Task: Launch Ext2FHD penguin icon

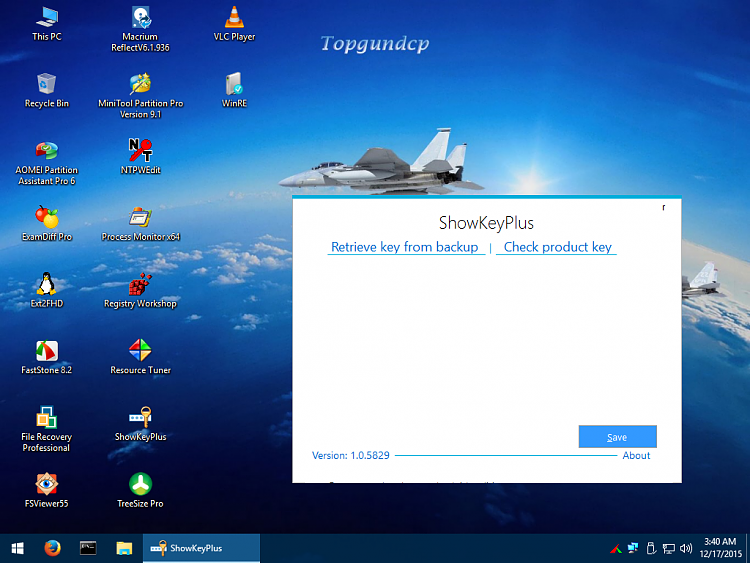Action: point(46,290)
